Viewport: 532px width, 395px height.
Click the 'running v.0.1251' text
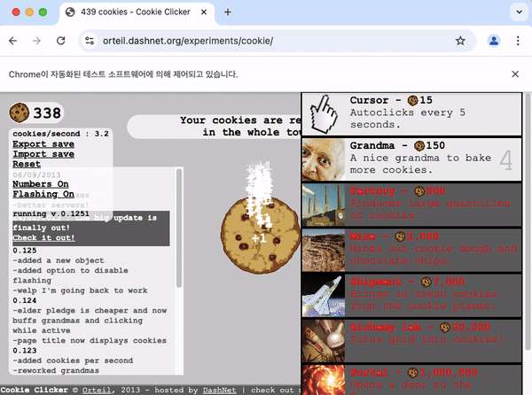[x=51, y=213]
